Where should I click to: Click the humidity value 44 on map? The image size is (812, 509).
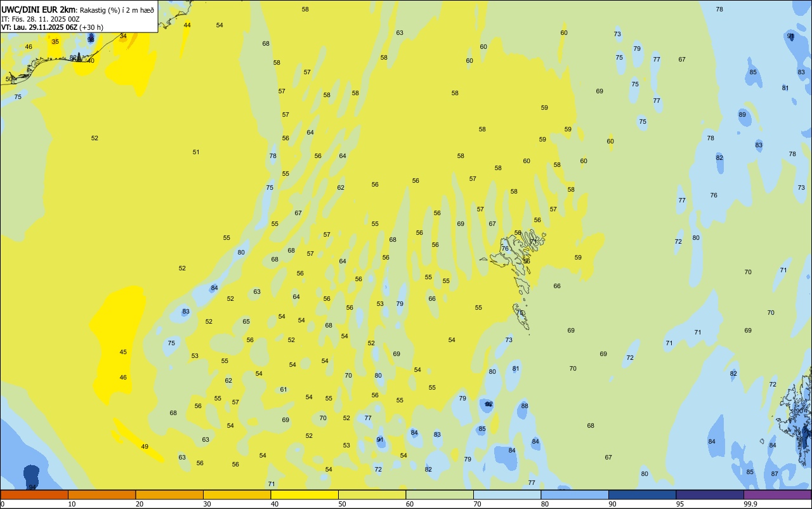(187, 25)
